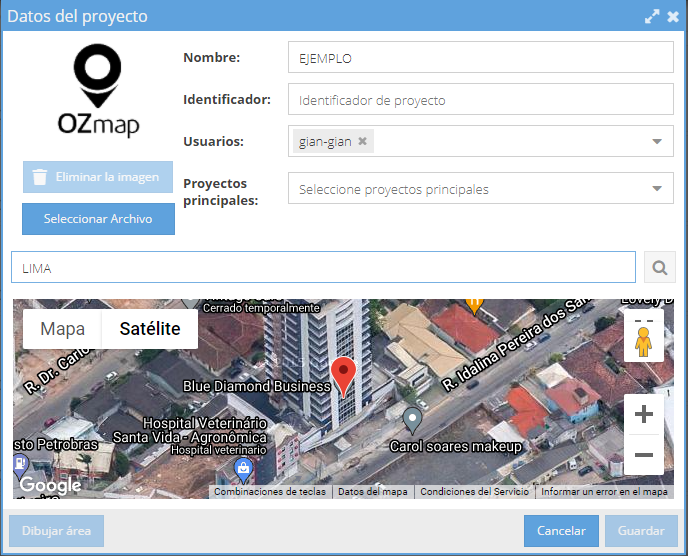Click the Blue Diamond Business map label
688x556 pixels.
tap(257, 386)
